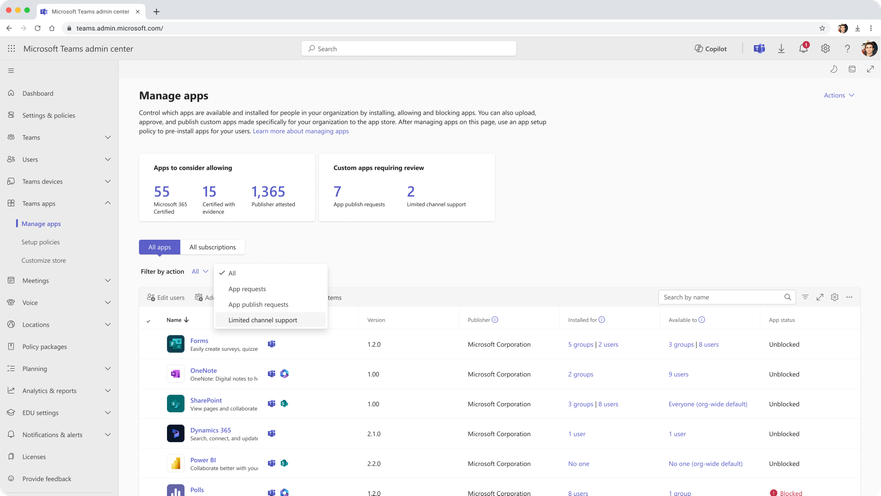Expand the Meetings section
Screen dimensions: 881x496
tap(107, 280)
